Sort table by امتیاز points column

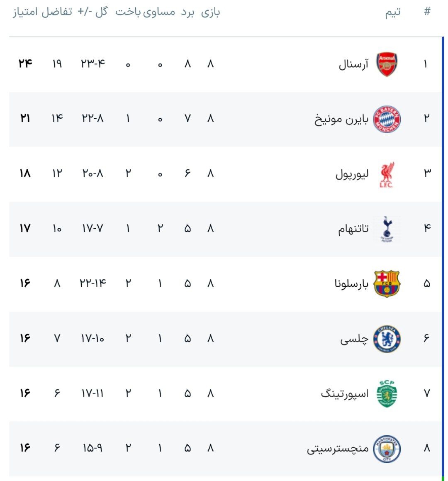26,12
